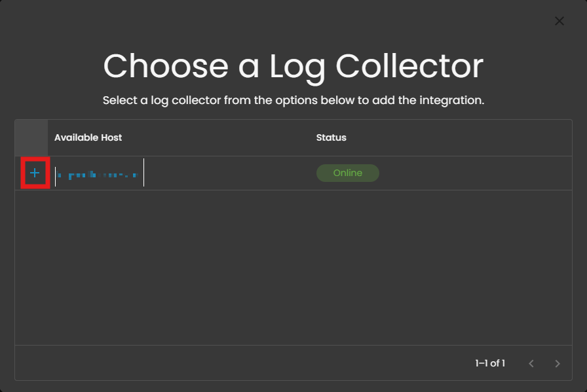Screen dimensions: 587x392
Task: Click dialog background left of the heading
Action: [52, 66]
